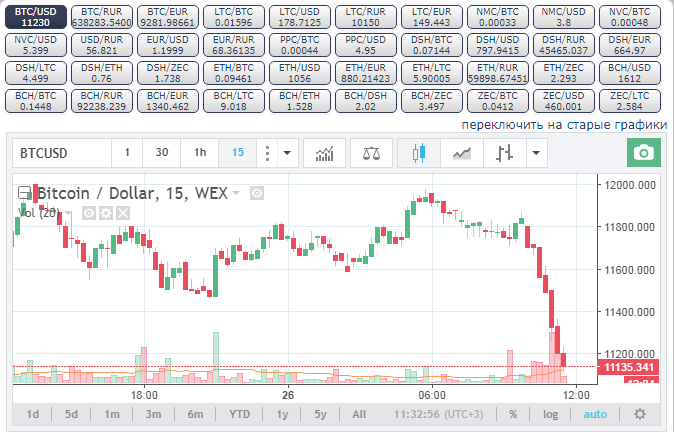Select the Candles chart style icon
Screen dimensions: 674x432
tap(419, 153)
